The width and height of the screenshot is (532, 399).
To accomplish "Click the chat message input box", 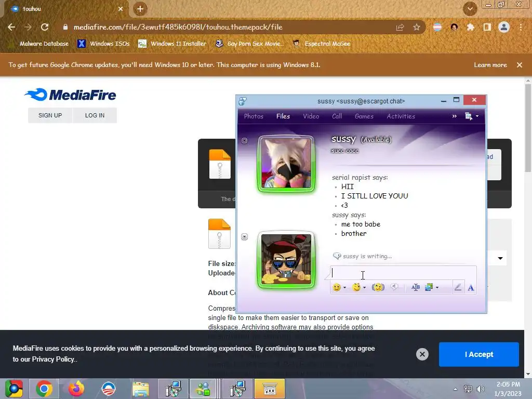I will (x=403, y=273).
